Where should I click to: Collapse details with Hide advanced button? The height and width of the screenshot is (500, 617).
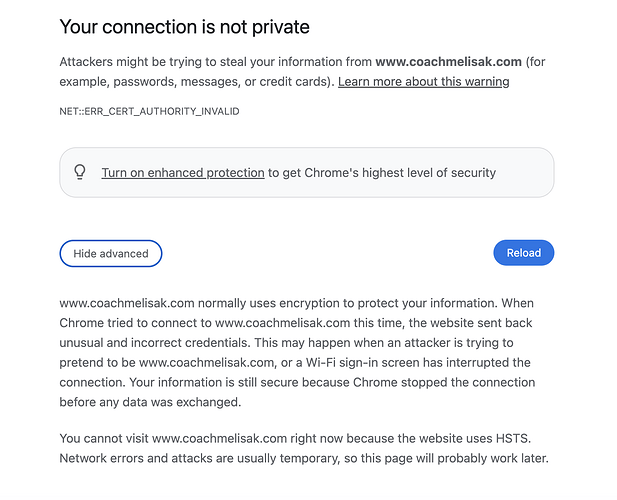click(111, 253)
